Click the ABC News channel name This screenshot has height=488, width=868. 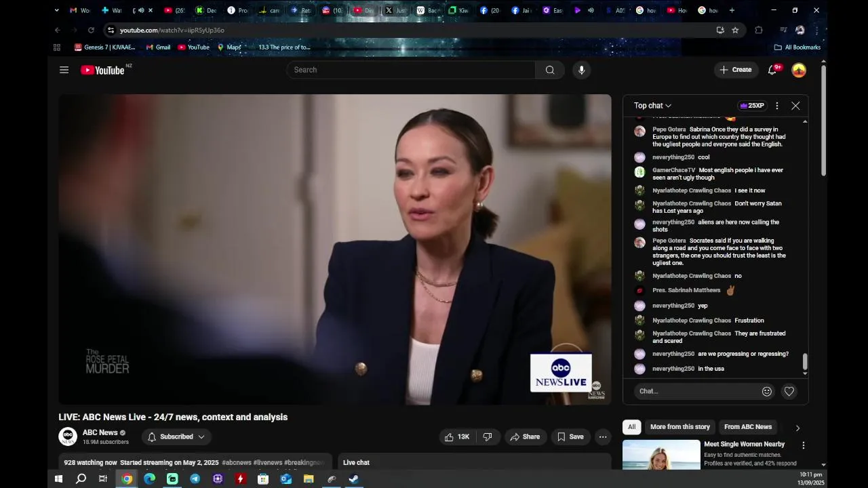(100, 432)
